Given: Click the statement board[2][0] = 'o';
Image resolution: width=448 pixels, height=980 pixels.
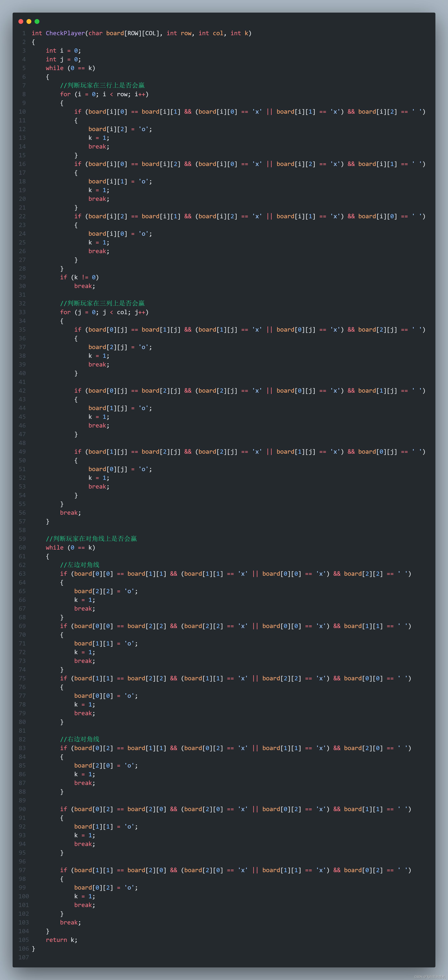Looking at the screenshot, I should pos(106,765).
